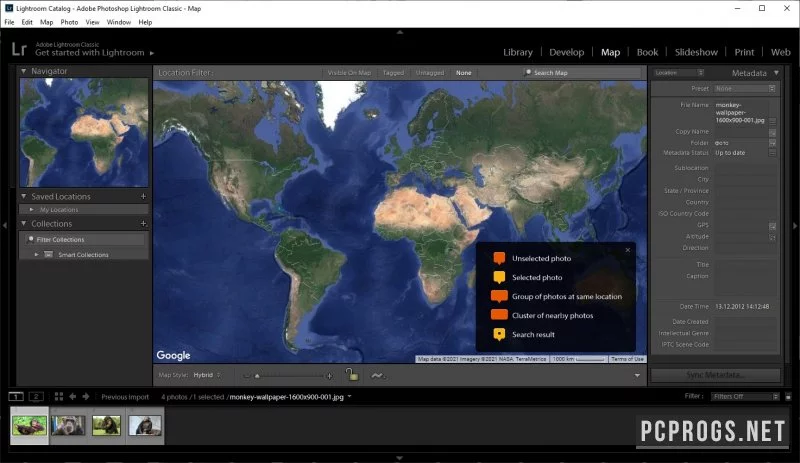Open the filmstrip source filename dropdown arrow
The image size is (800, 463).
[x=349, y=396]
